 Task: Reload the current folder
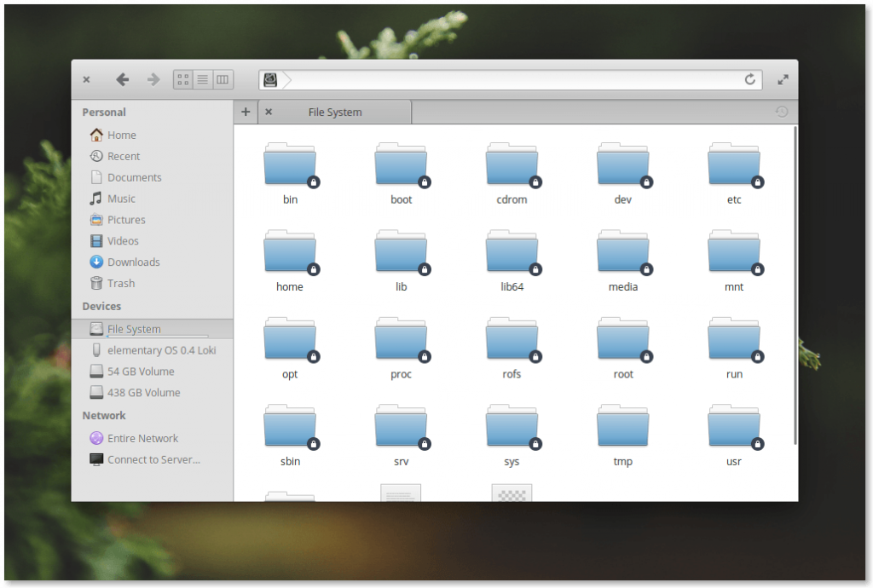tap(750, 79)
